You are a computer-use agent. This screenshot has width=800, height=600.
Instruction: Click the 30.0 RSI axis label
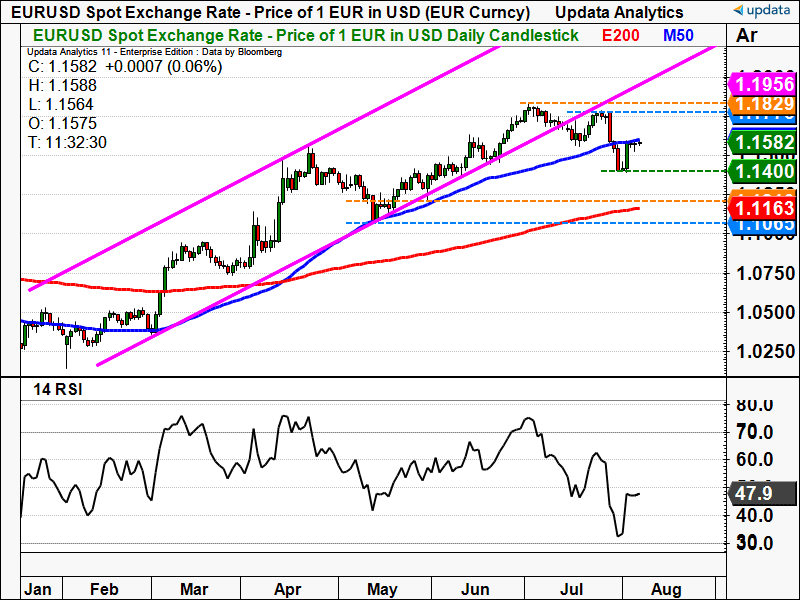755,543
